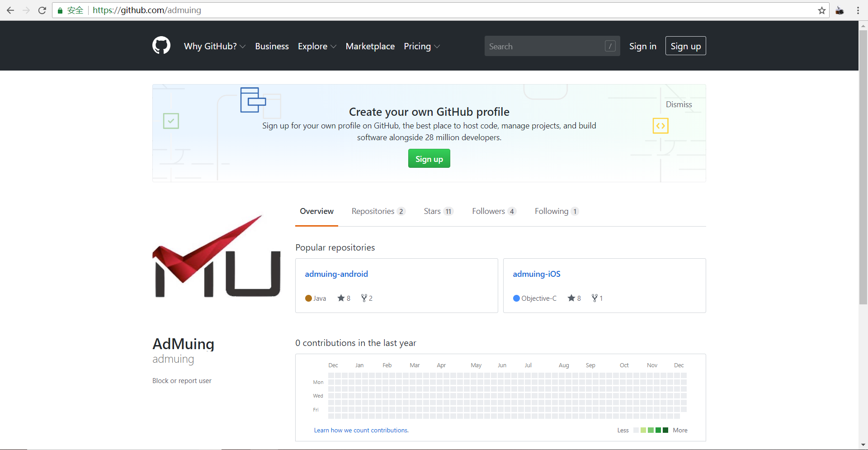
Task: Click the star count on admuing-android
Action: (x=344, y=298)
